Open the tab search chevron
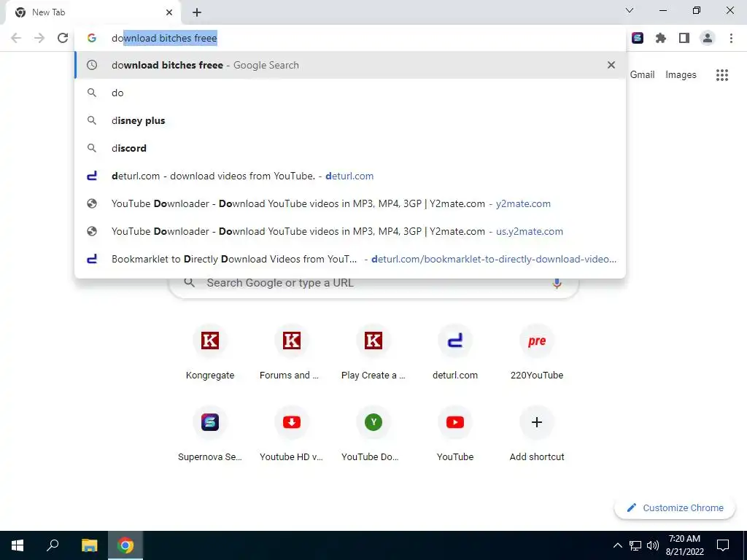Image resolution: width=747 pixels, height=560 pixels. (x=630, y=10)
